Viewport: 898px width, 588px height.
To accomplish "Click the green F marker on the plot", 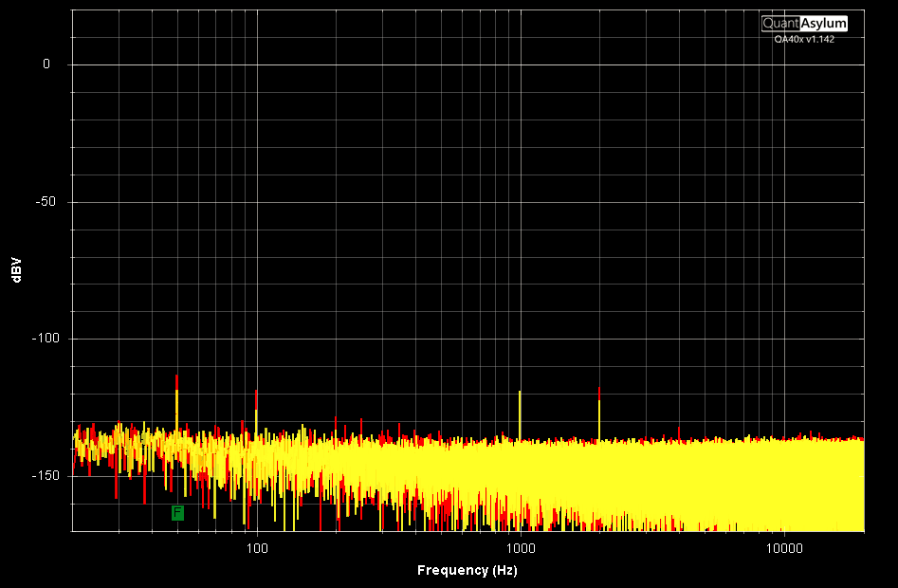I will [x=177, y=513].
